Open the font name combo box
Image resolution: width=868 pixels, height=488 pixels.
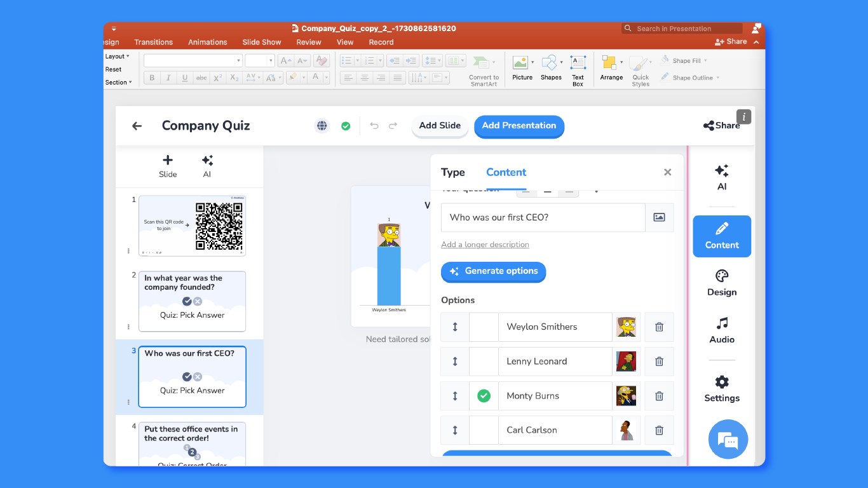(193, 60)
